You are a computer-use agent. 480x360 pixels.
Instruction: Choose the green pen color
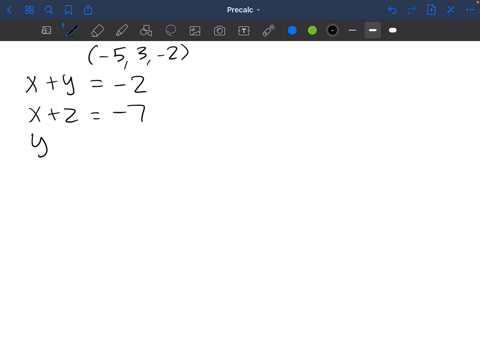coord(312,30)
